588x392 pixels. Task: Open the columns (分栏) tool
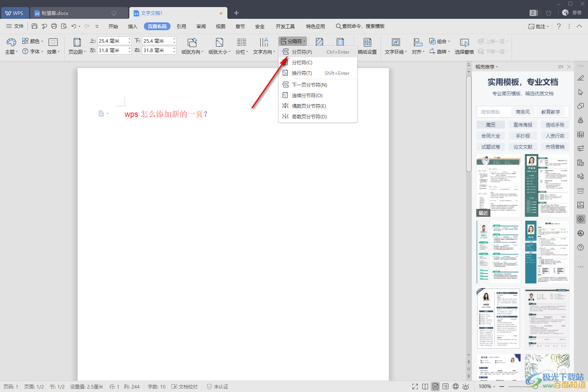click(x=241, y=42)
